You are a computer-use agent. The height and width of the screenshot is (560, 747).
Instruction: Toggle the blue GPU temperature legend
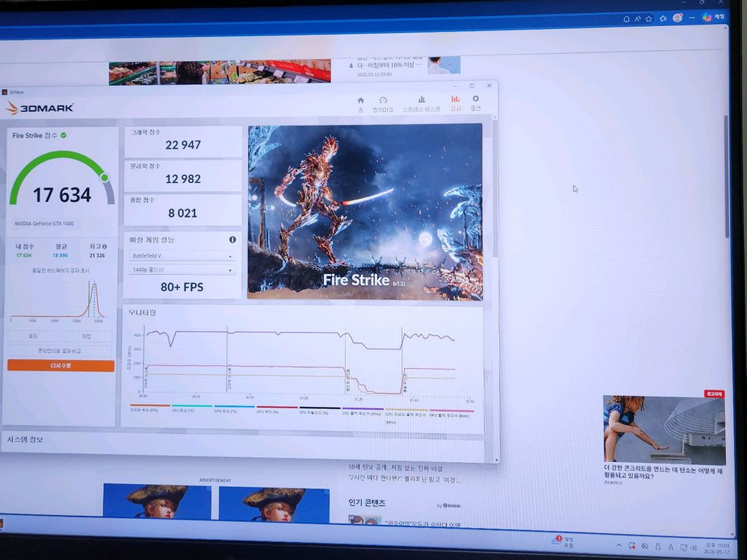coord(234,409)
